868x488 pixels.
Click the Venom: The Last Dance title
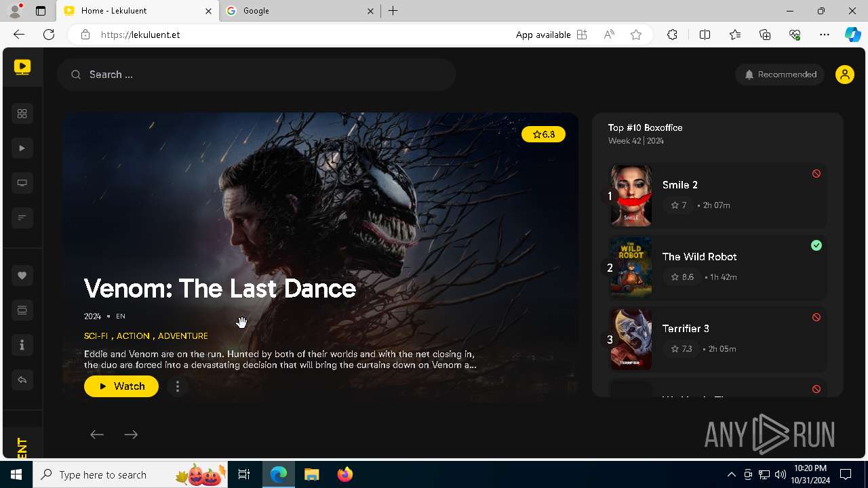coord(220,289)
